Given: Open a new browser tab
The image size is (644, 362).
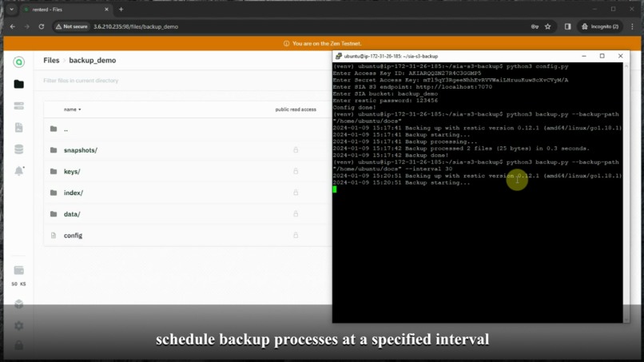Looking at the screenshot, I should 121,10.
